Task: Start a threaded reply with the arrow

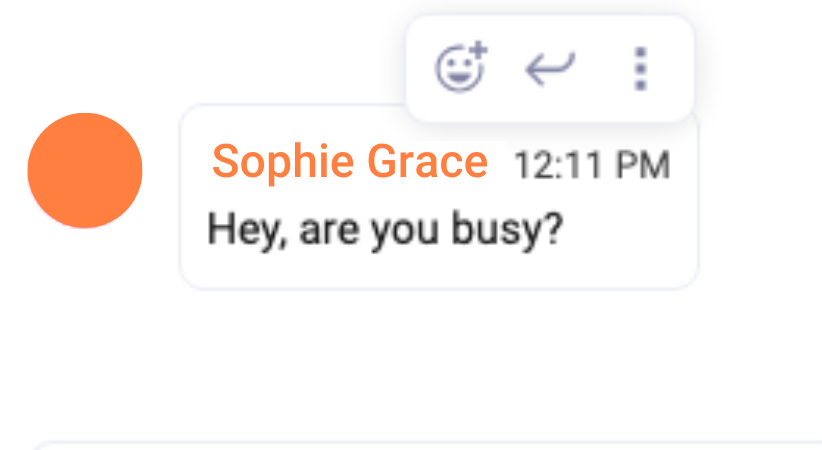Action: (x=550, y=68)
